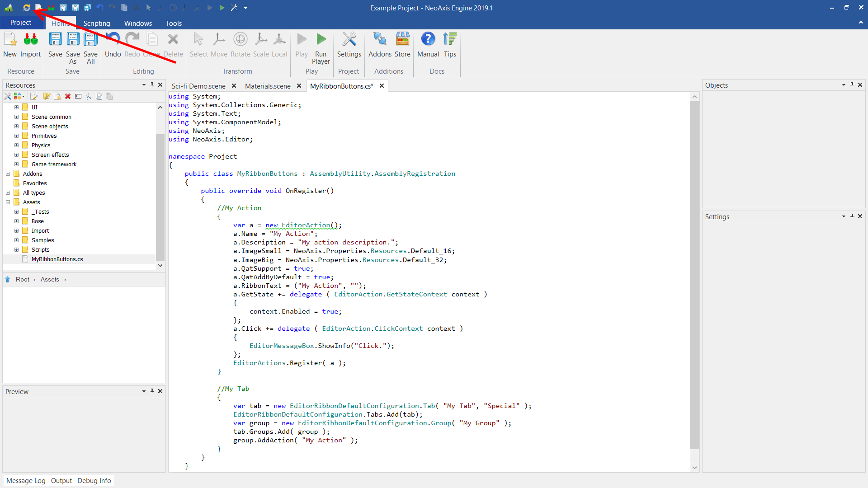Switch to the Scripting ribbon tab
The width and height of the screenshot is (868, 488).
96,23
